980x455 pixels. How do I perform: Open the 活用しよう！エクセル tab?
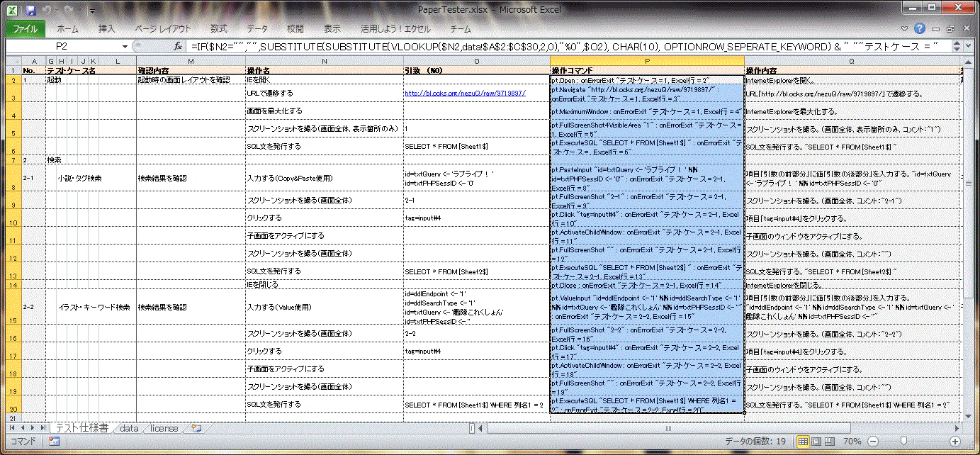point(395,29)
